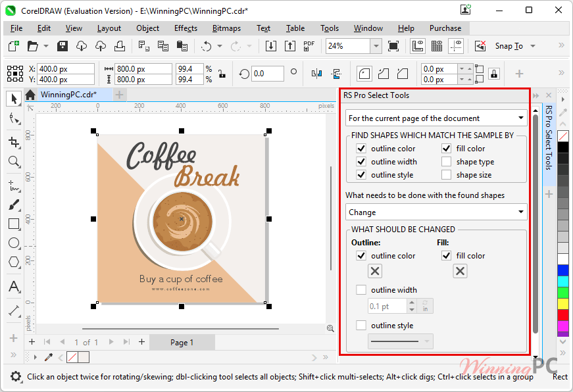Enable shape size checkbox
573x392 pixels.
[446, 175]
